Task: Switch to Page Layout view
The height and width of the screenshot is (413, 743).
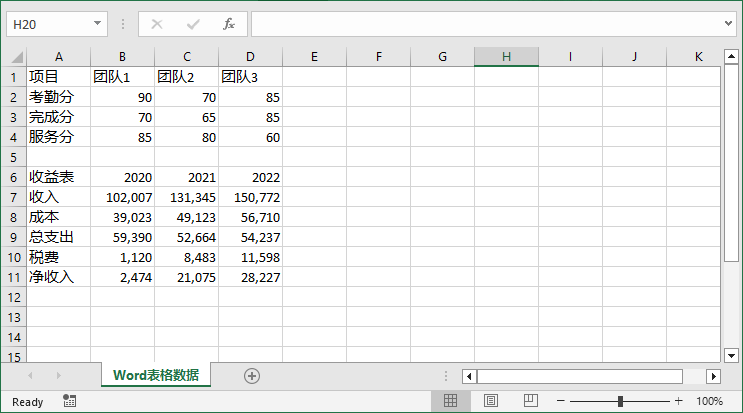Action: click(x=490, y=401)
